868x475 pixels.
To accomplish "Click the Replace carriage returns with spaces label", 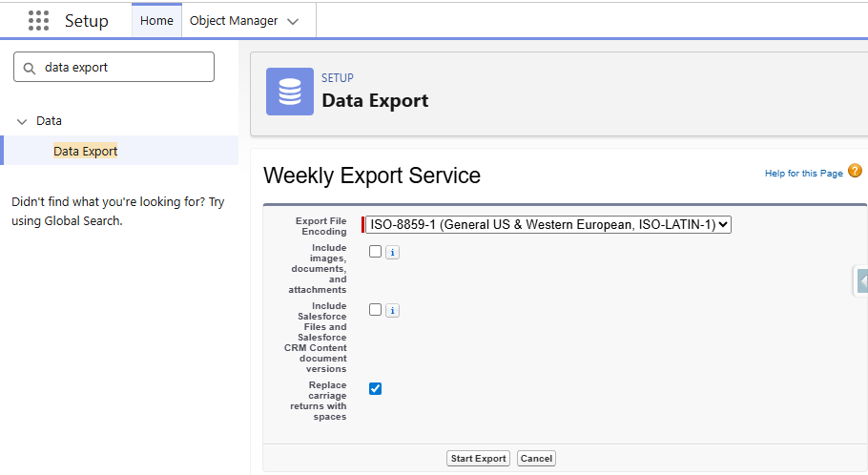I will [319, 401].
